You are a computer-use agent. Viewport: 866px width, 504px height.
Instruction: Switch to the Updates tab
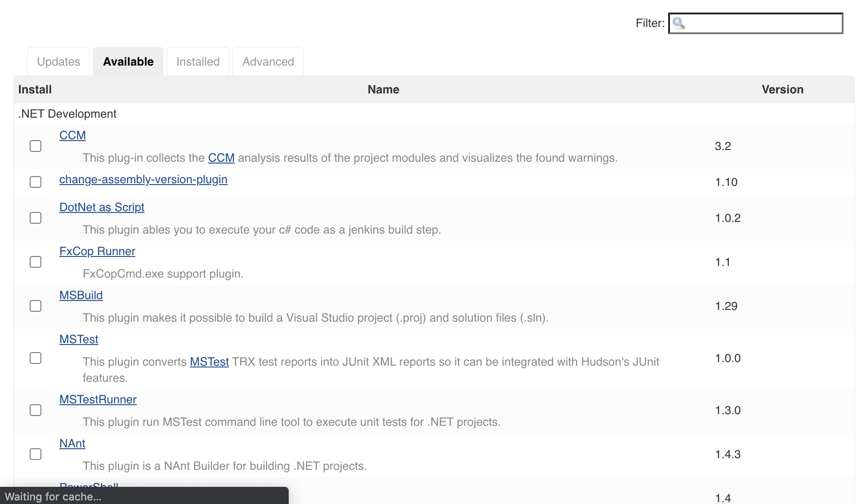(x=58, y=62)
